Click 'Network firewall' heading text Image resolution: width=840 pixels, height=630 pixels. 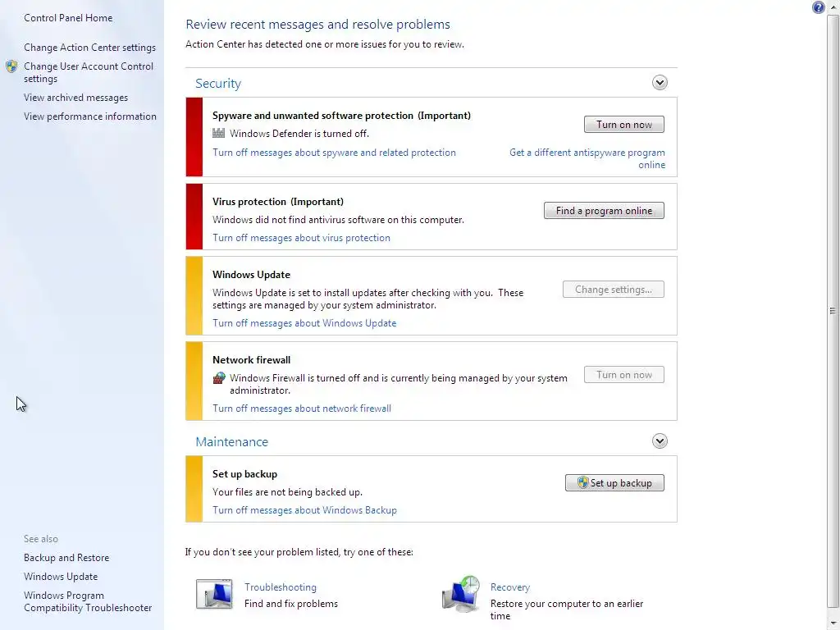pyautogui.click(x=251, y=360)
